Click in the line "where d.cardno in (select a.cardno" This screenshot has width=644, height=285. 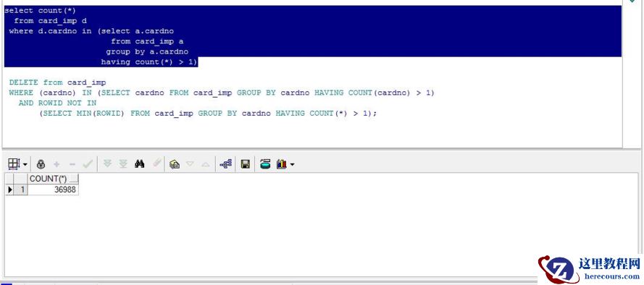pyautogui.click(x=91, y=31)
